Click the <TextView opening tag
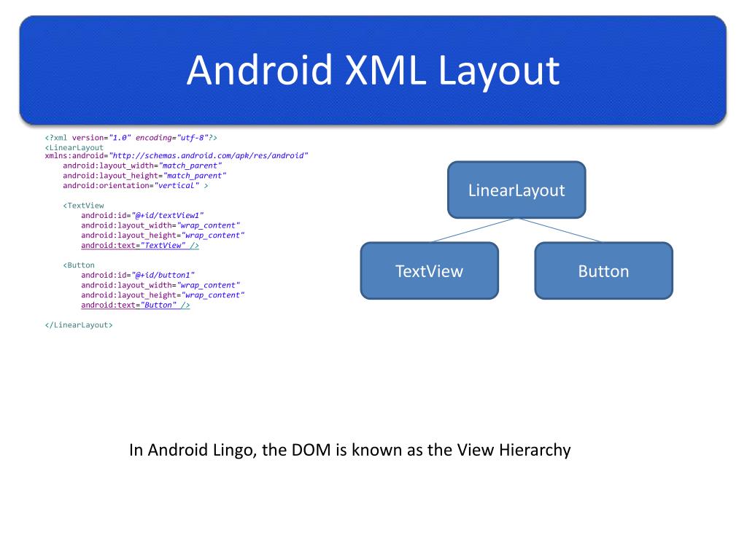 (x=83, y=206)
